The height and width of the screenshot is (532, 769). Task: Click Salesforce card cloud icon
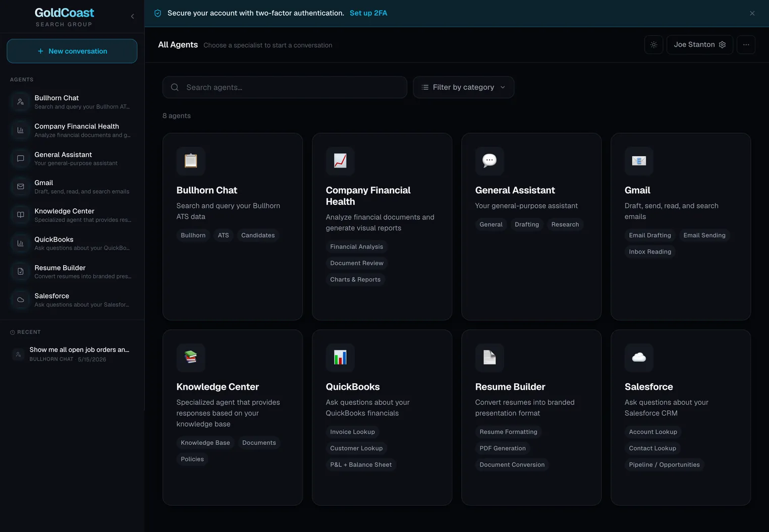pos(639,358)
